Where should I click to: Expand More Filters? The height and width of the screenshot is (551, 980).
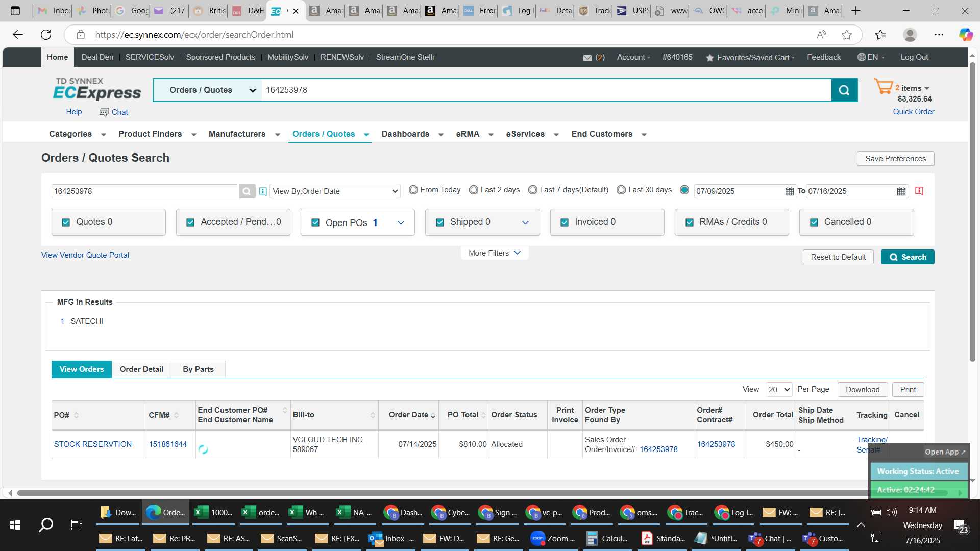(495, 253)
